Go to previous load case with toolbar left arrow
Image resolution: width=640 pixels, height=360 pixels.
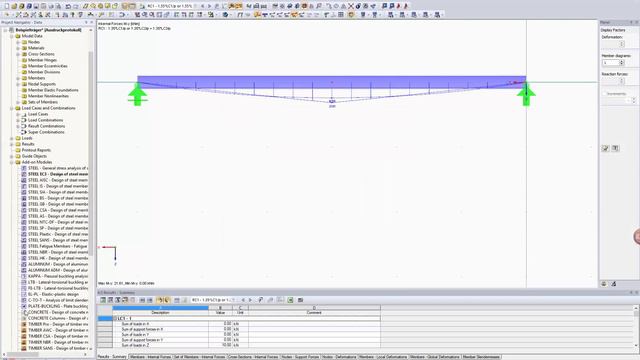(x=202, y=6)
